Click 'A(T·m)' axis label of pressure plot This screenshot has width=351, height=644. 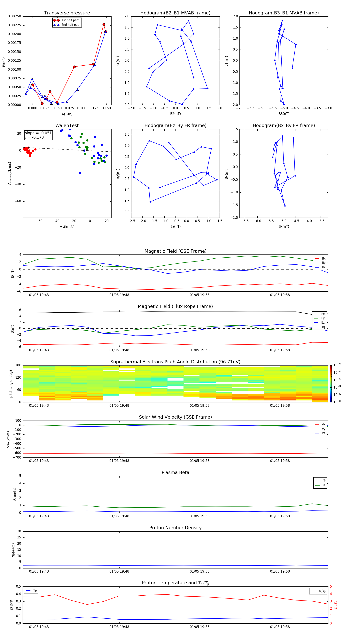[67, 114]
